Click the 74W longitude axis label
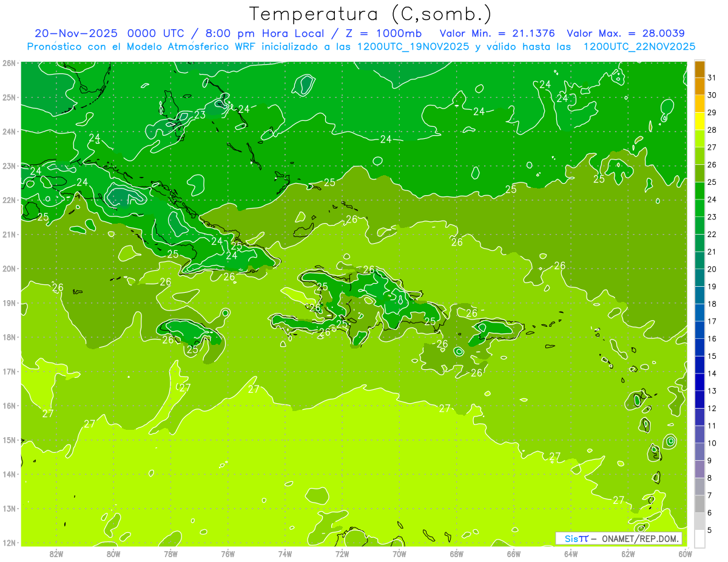This screenshot has height=562, width=728. point(285,554)
